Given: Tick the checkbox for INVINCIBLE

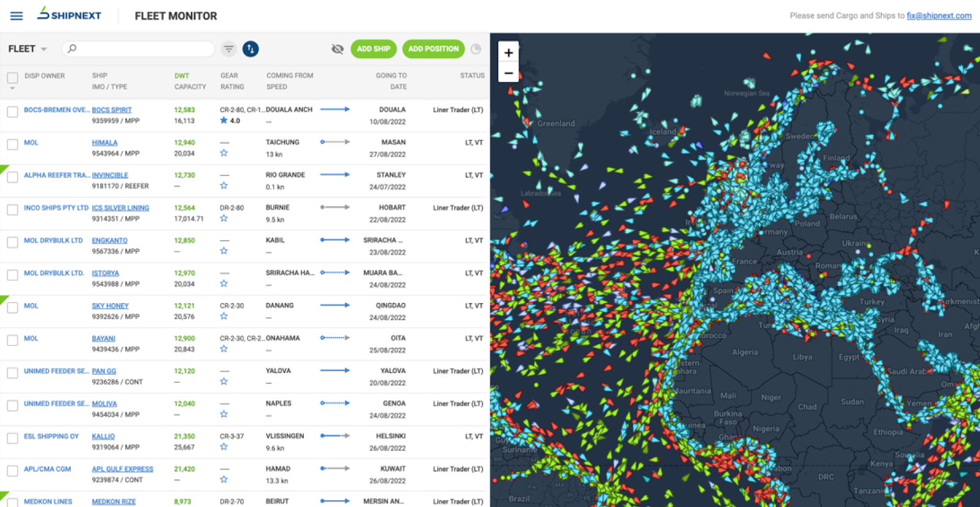Looking at the screenshot, I should [12, 177].
